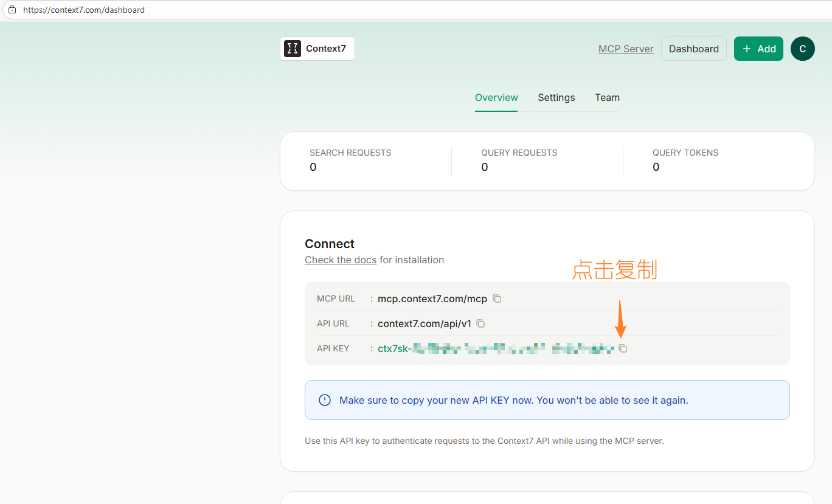Screen dimensions: 832x504
Task: Click the Connect heading
Action: 330,244
